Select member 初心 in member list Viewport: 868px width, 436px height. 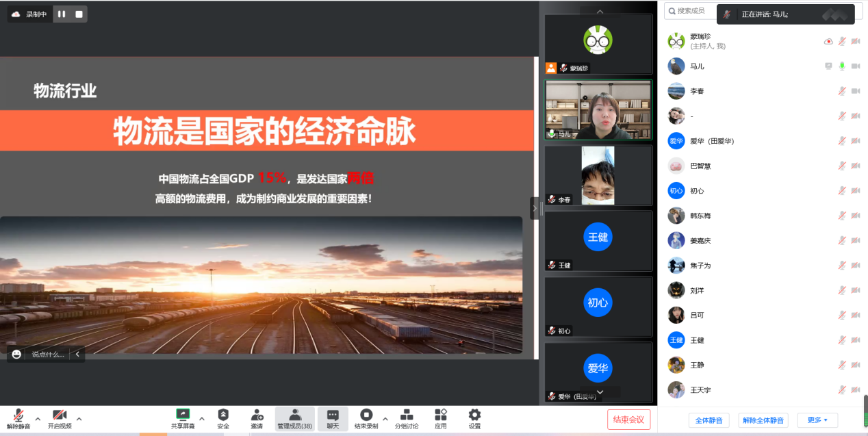(763, 191)
